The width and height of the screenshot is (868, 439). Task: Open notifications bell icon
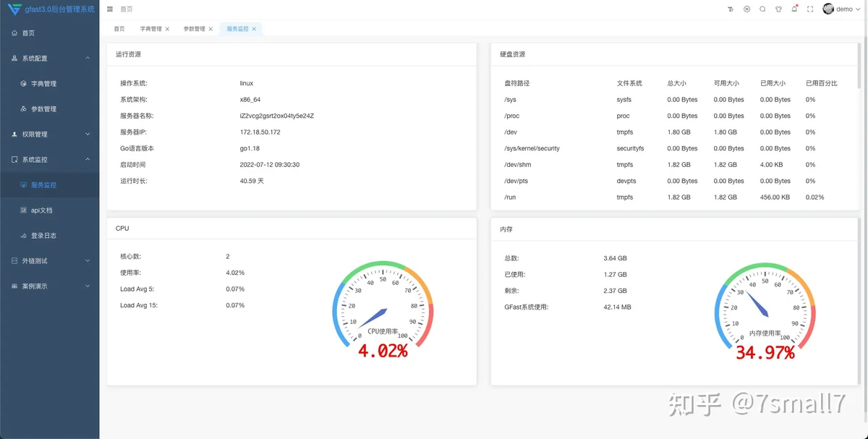[x=794, y=9]
